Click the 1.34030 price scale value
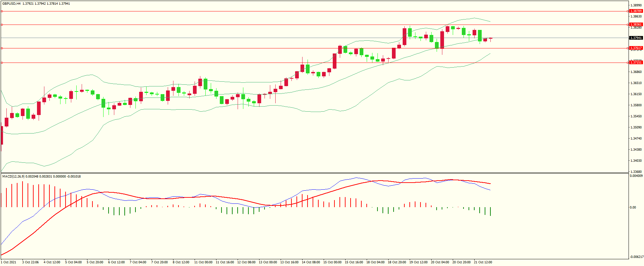 point(636,161)
